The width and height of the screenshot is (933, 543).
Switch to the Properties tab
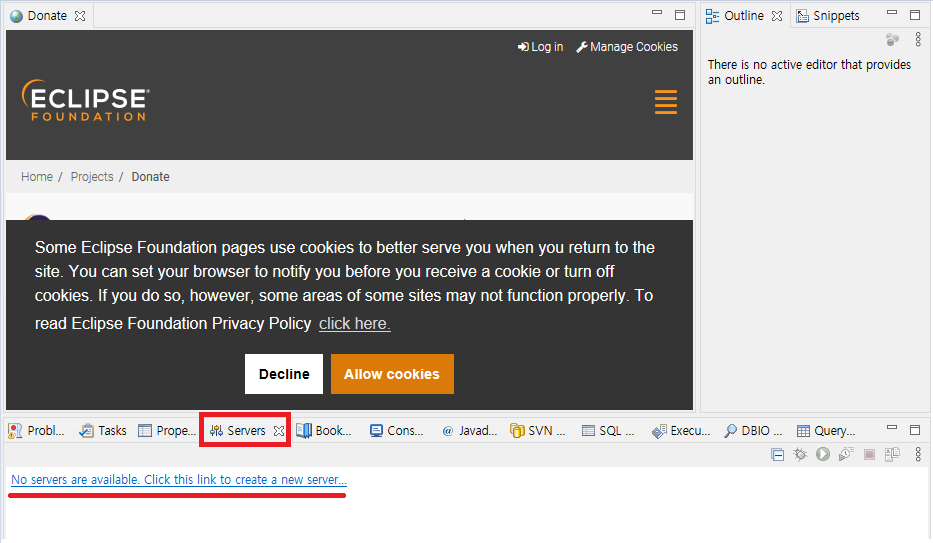[x=167, y=431]
